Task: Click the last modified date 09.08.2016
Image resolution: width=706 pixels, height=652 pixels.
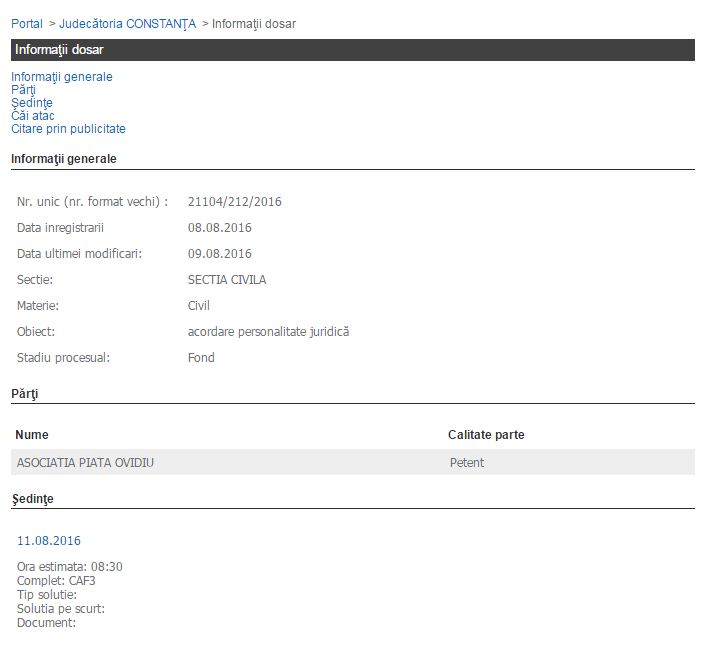Action: pos(219,254)
